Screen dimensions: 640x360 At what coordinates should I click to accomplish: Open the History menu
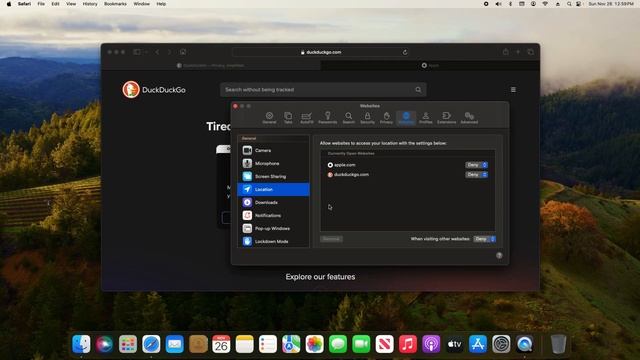(x=90, y=4)
